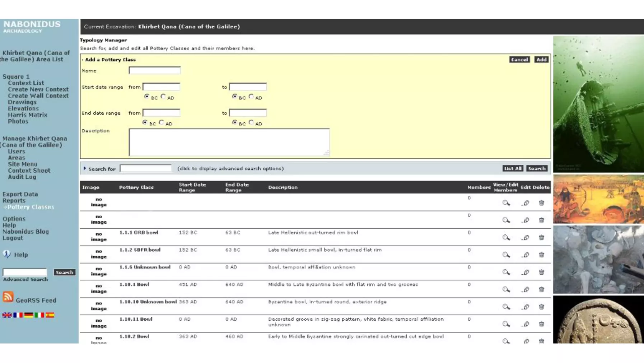The image size is (644, 363).
Task: Open Harris Matrix page
Action: tap(28, 115)
